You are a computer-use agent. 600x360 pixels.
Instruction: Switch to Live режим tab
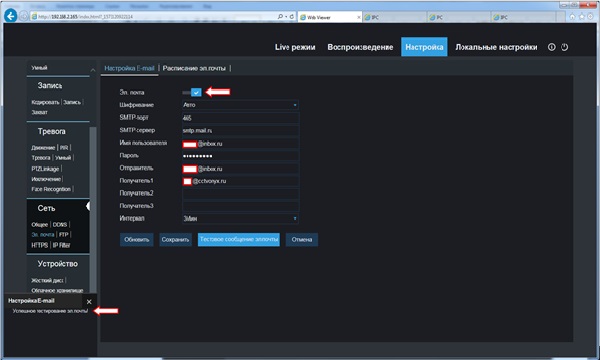295,47
